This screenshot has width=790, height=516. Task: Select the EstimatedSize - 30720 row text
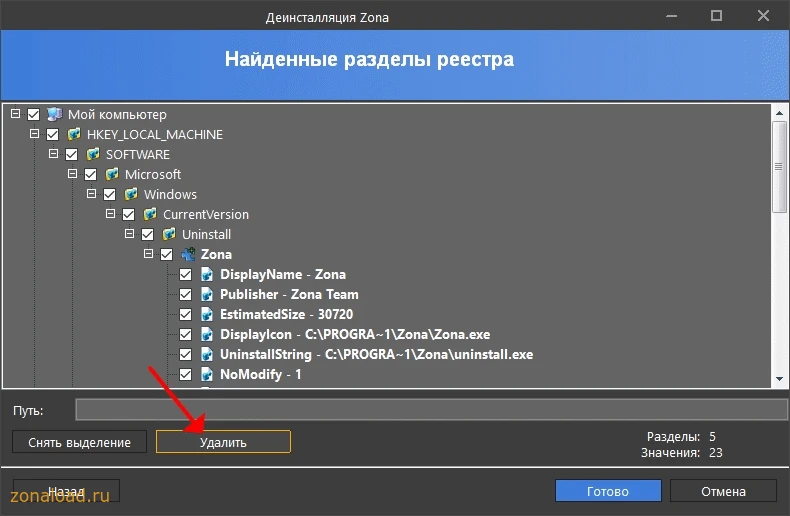tap(286, 314)
